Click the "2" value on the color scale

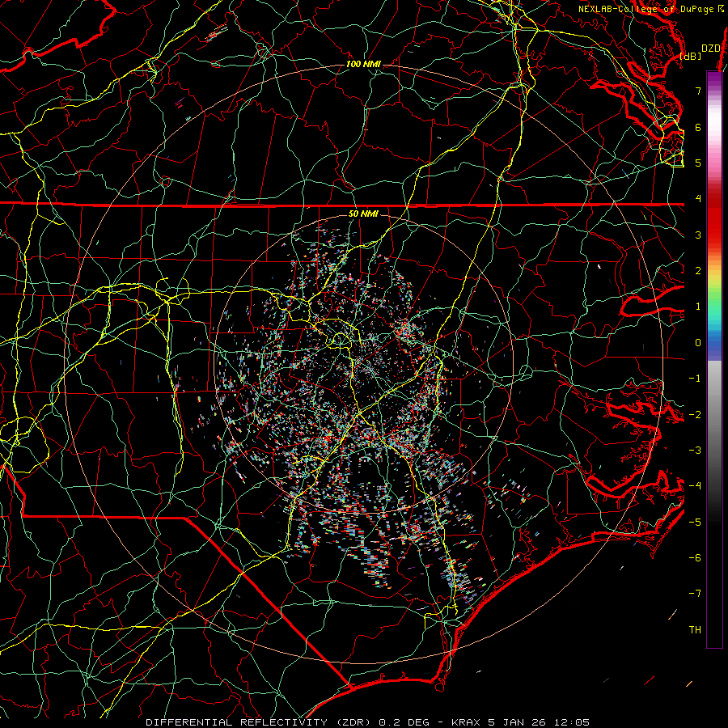click(x=698, y=271)
